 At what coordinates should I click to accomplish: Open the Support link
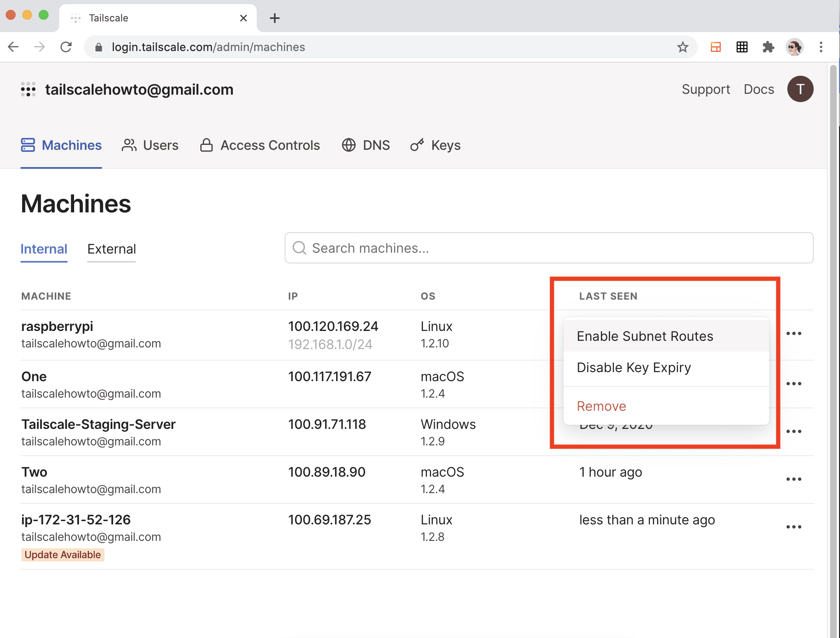705,89
